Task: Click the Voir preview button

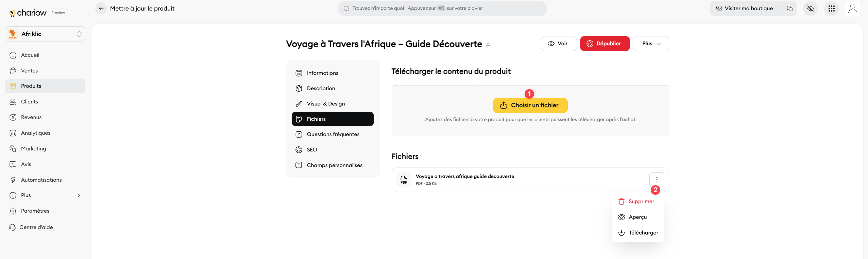Action: coord(558,44)
